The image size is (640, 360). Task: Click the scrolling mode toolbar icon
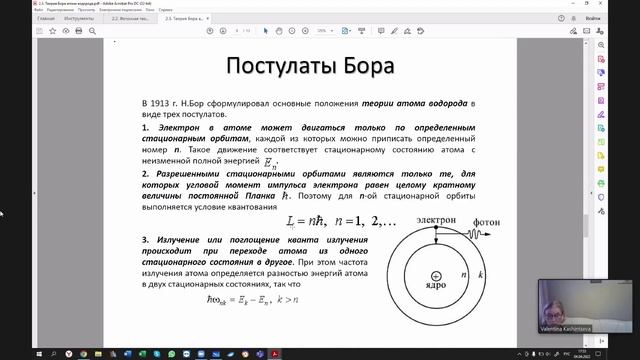point(362,31)
